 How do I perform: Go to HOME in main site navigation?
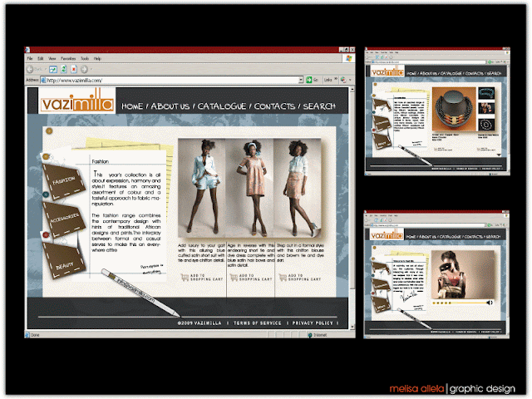(132, 106)
